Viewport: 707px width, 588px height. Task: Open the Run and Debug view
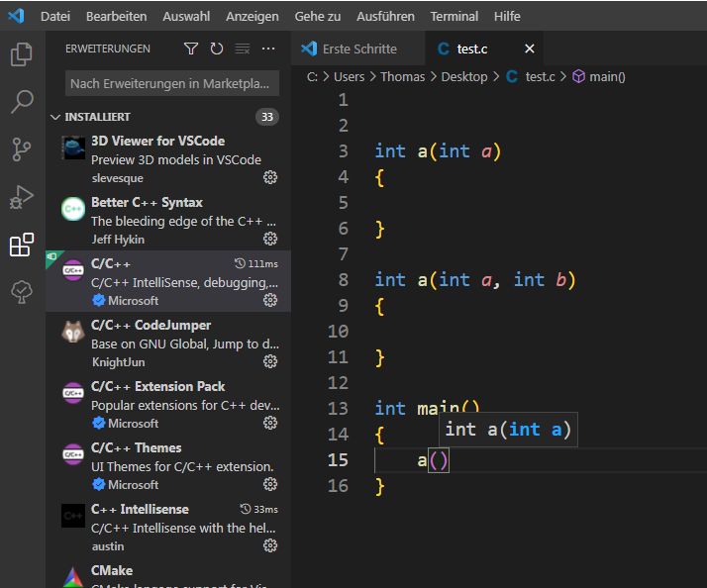pos(21,197)
